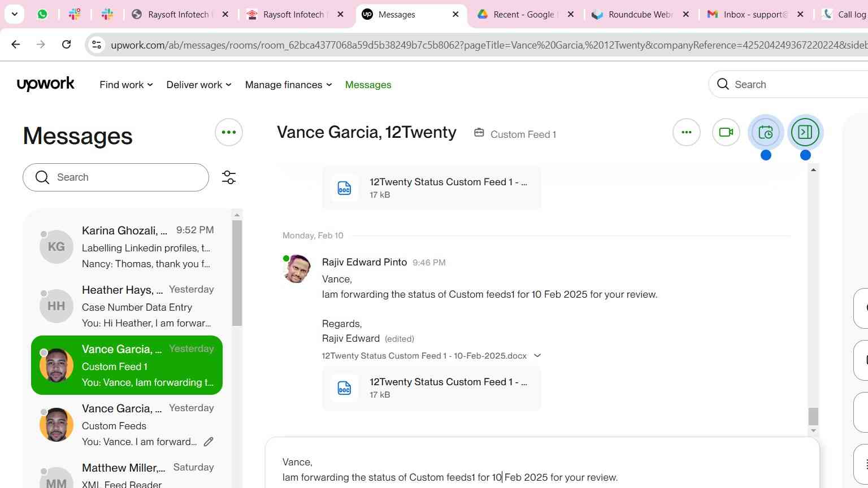Click the top Upwork Search field
The width and height of the screenshot is (868, 488).
pyautogui.click(x=788, y=84)
